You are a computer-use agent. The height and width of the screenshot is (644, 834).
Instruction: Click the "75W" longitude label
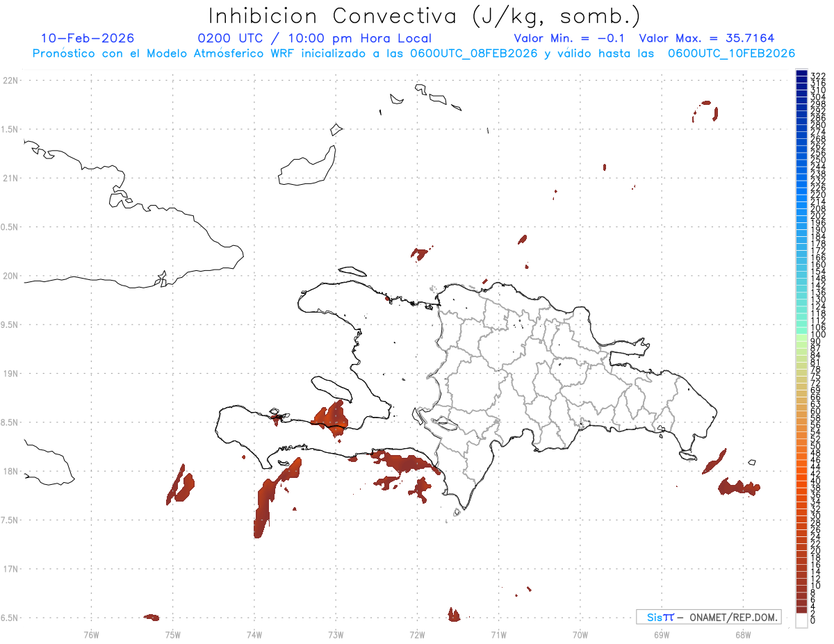point(173,634)
